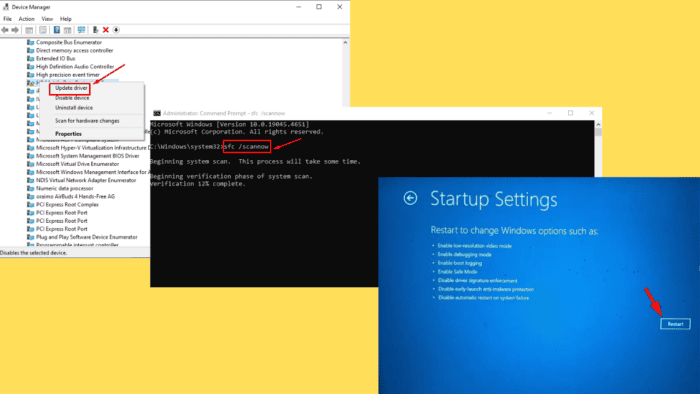Viewport: 700px width, 394px height.
Task: Select Extended IO Bus device
Action: [55, 58]
